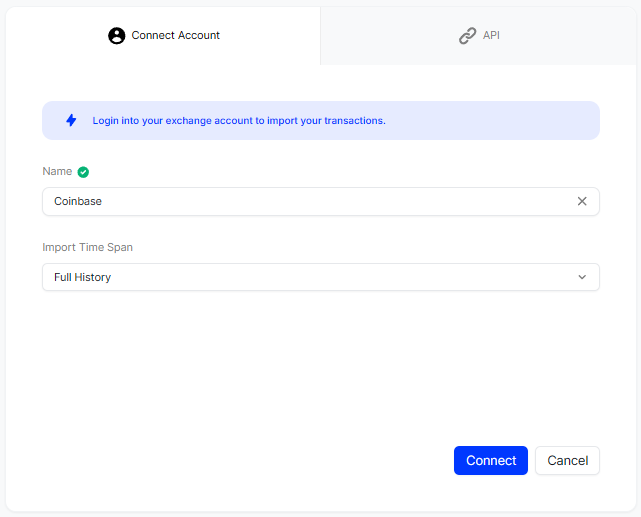Screen dimensions: 641x517
Task: Click the Full History text in dropdown
Action: tap(83, 277)
